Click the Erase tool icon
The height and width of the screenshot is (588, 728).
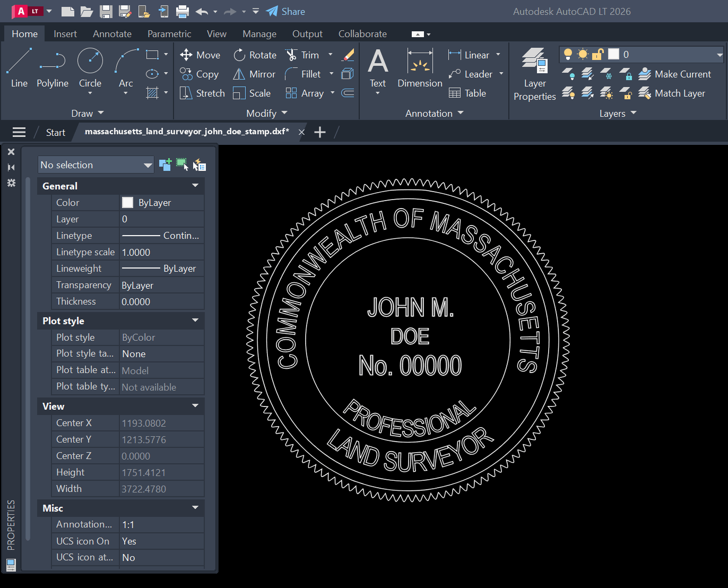click(348, 55)
